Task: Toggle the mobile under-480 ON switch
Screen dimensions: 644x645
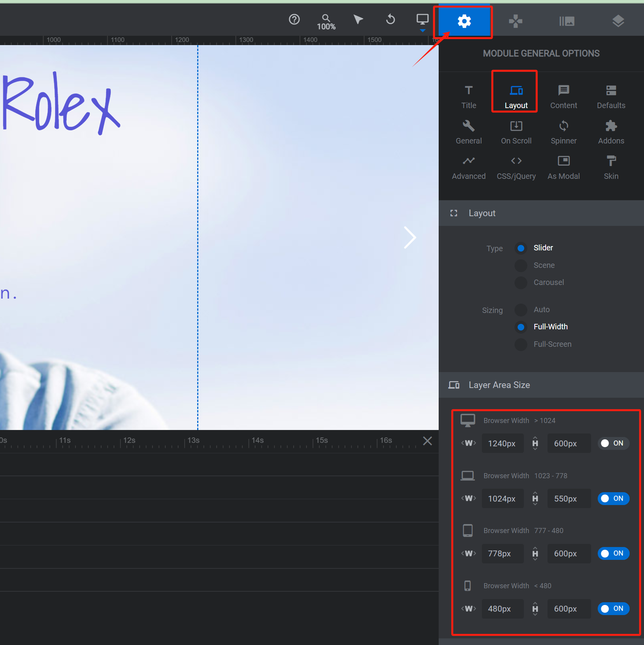Action: point(613,608)
